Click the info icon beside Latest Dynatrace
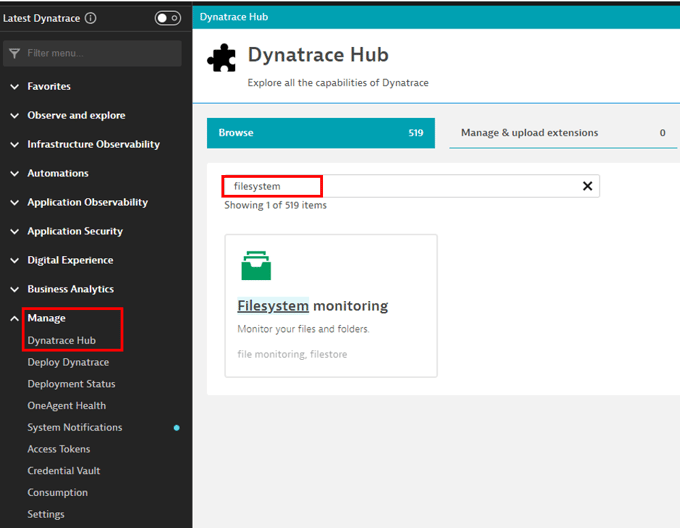Screen dimensions: 680x528 point(90,18)
